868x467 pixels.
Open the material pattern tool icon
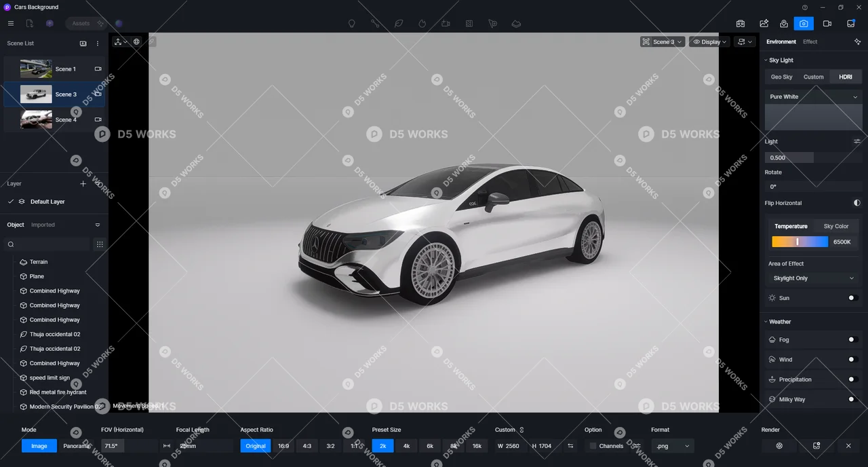469,23
